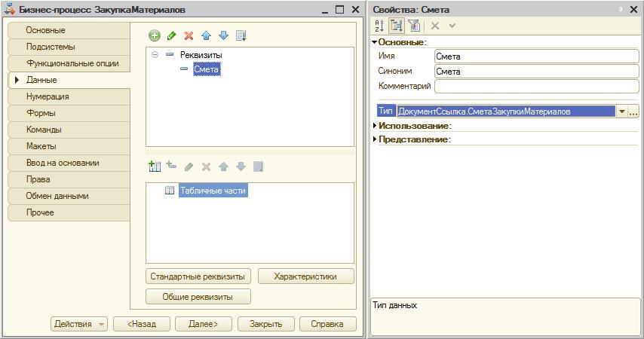Viewport: 644px width, 339px height.
Task: Collapse the Реквизиты tree node
Action: point(155,54)
